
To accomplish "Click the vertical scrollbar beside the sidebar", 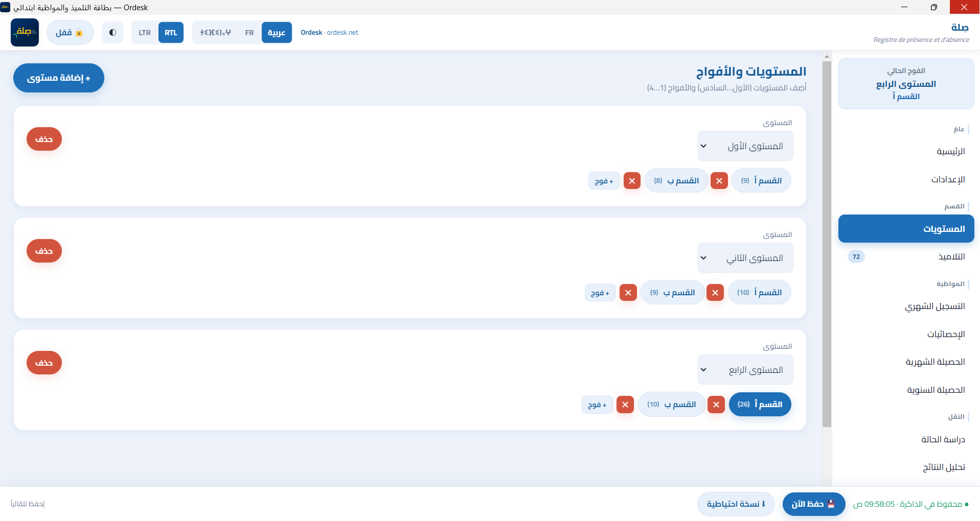I will coord(827,244).
